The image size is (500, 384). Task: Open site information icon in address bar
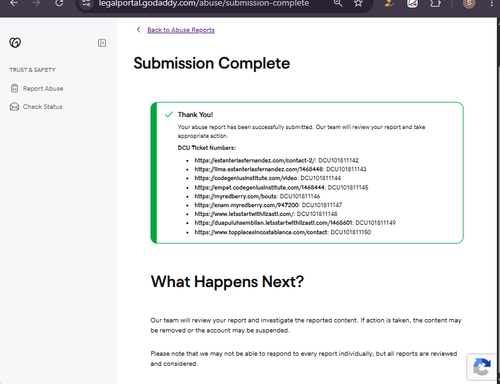[x=86, y=3]
